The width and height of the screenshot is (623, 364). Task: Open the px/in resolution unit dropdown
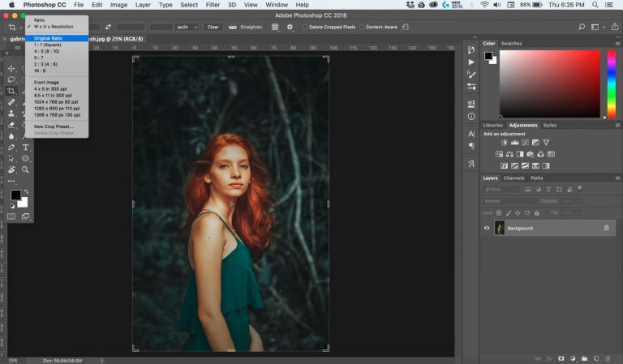(x=187, y=27)
